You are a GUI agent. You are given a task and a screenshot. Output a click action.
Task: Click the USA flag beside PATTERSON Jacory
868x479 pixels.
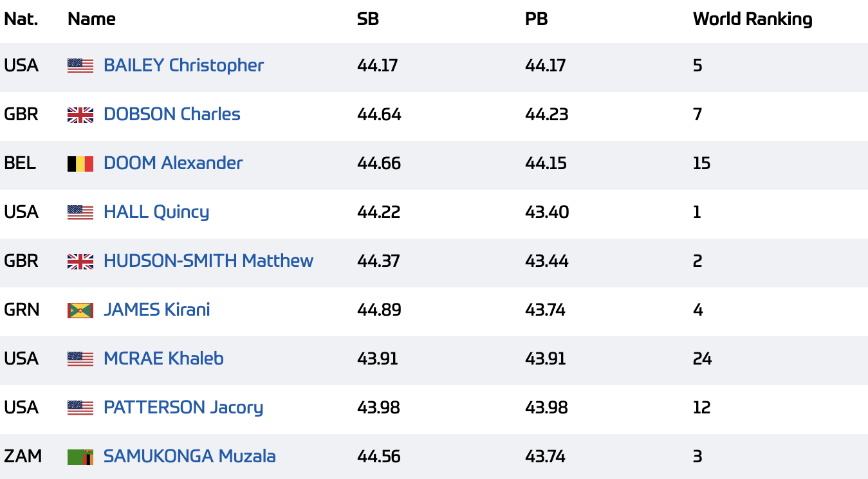[x=80, y=408]
